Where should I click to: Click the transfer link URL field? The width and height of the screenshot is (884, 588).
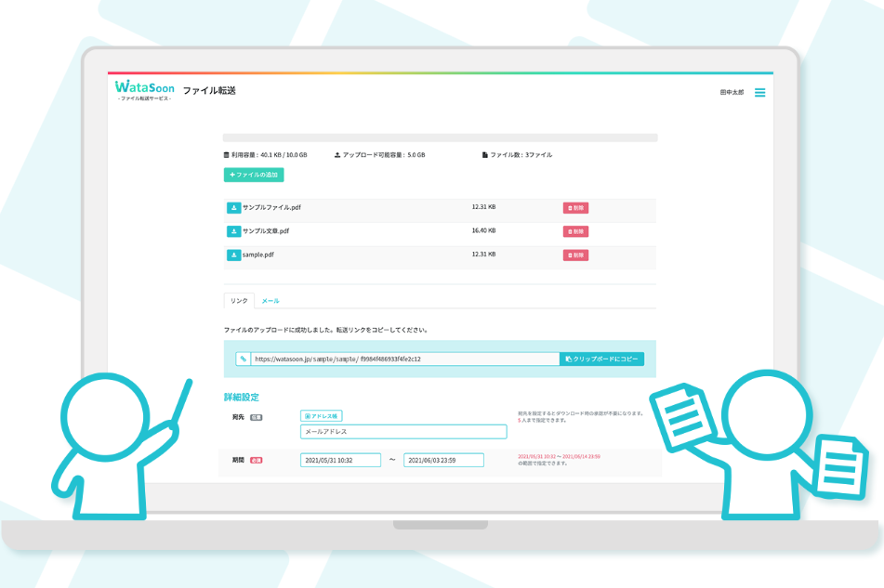(x=404, y=359)
